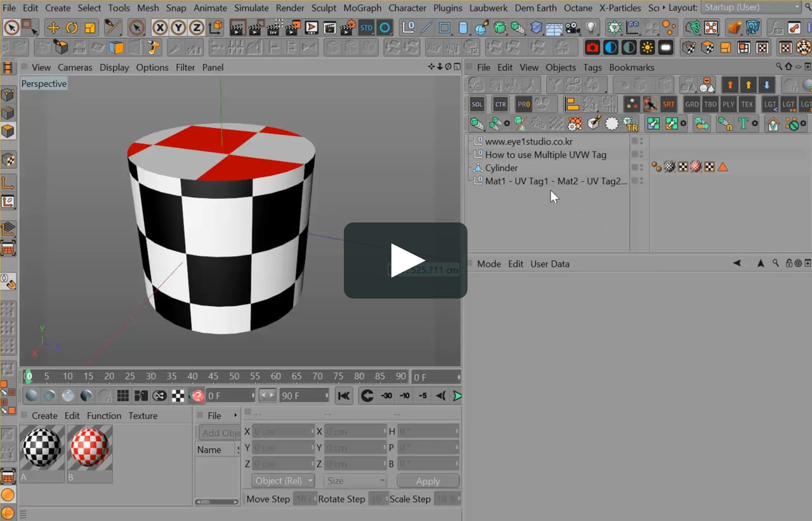Image resolution: width=812 pixels, height=521 pixels.
Task: Click the Light bulb icon
Action: (591, 28)
